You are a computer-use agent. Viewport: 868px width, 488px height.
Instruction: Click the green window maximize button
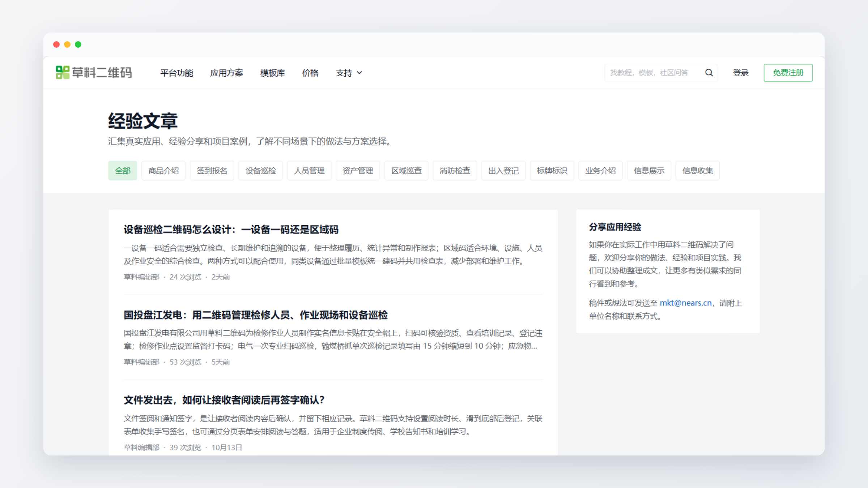click(x=78, y=44)
